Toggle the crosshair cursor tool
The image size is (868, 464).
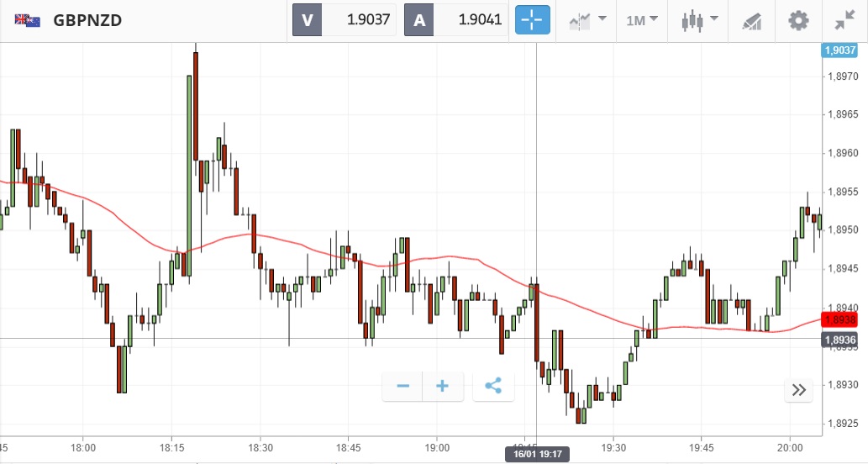pos(533,20)
